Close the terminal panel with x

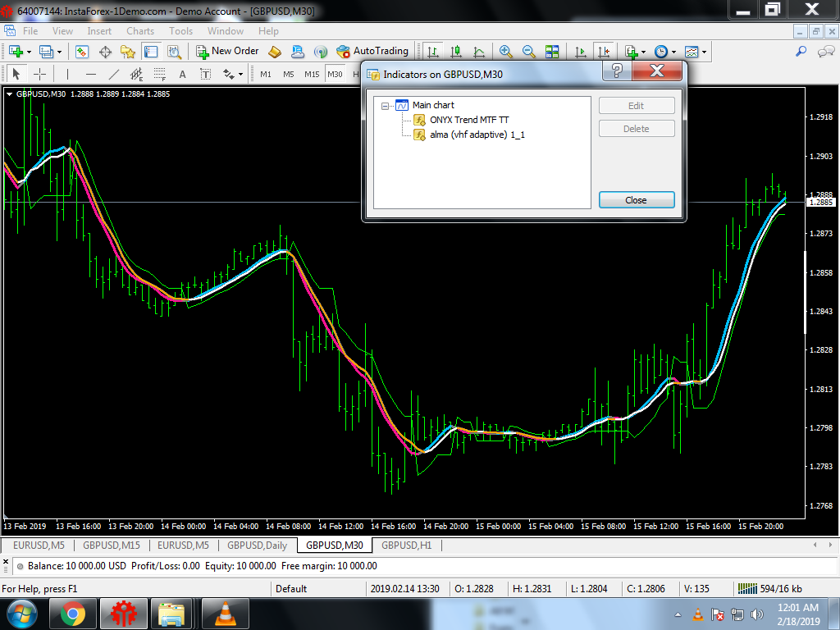point(6,561)
